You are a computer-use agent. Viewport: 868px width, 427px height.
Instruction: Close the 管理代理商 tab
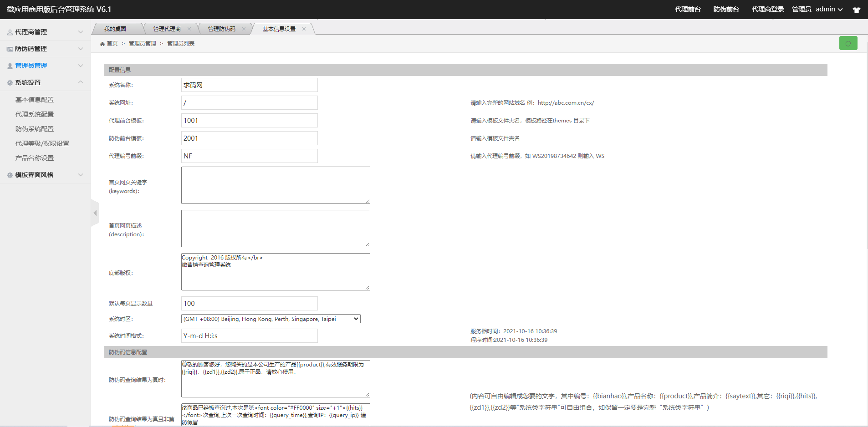click(x=189, y=29)
